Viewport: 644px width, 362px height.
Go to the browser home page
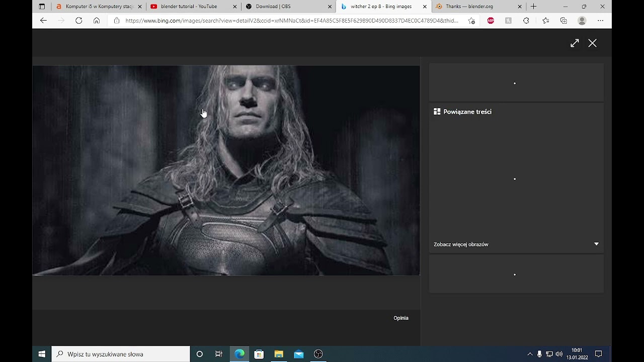pos(97,21)
